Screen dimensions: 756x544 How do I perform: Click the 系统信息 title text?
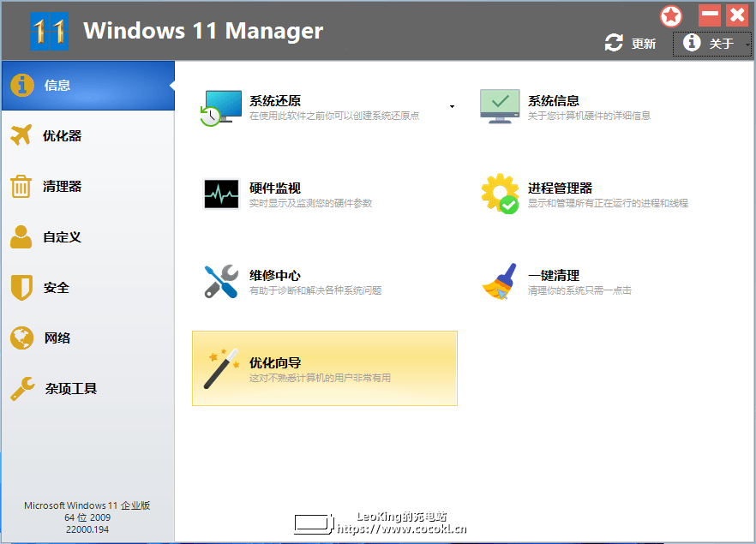tap(554, 101)
